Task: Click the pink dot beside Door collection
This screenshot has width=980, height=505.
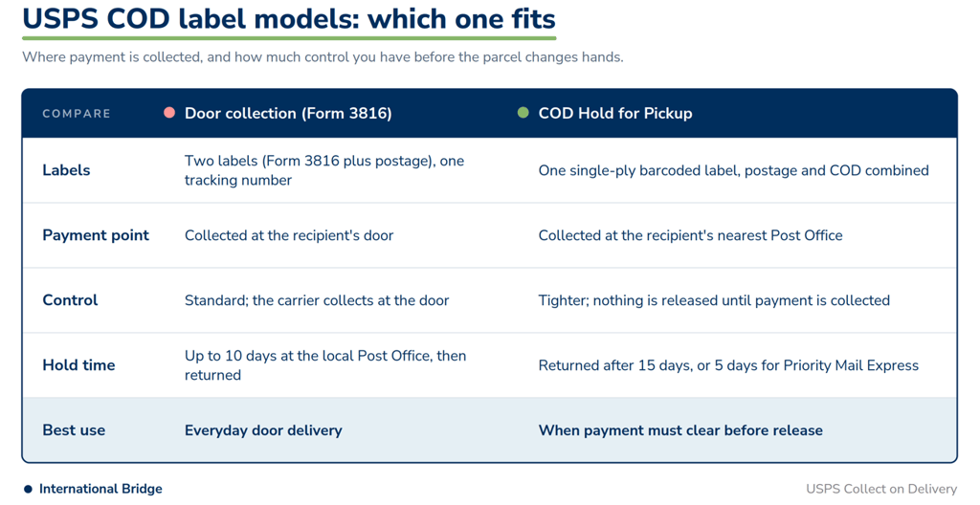Action: click(x=169, y=113)
